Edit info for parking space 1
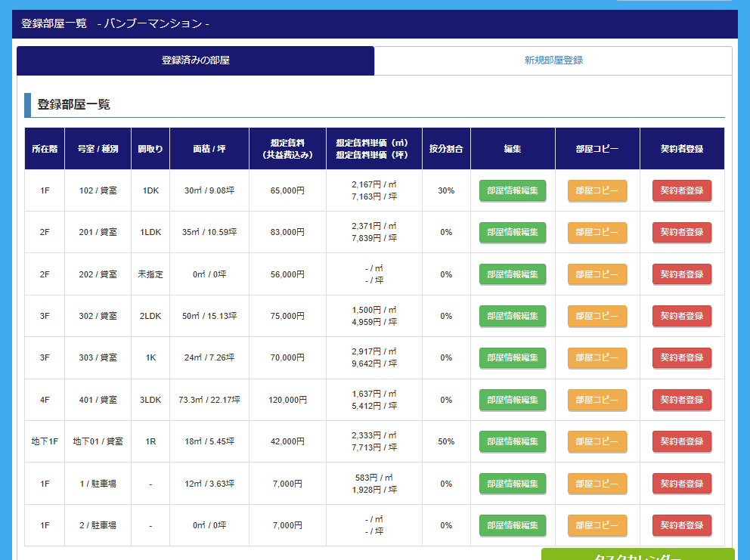The width and height of the screenshot is (750, 560). pyautogui.click(x=513, y=483)
